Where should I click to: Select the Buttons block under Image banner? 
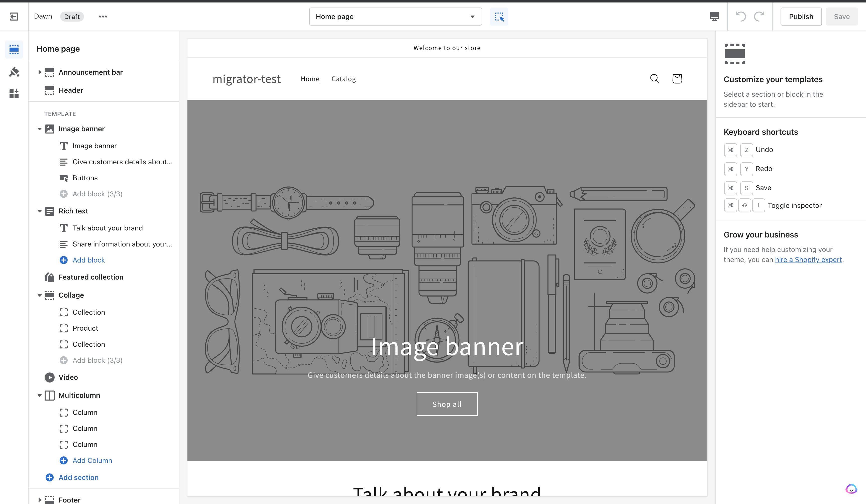pyautogui.click(x=85, y=178)
